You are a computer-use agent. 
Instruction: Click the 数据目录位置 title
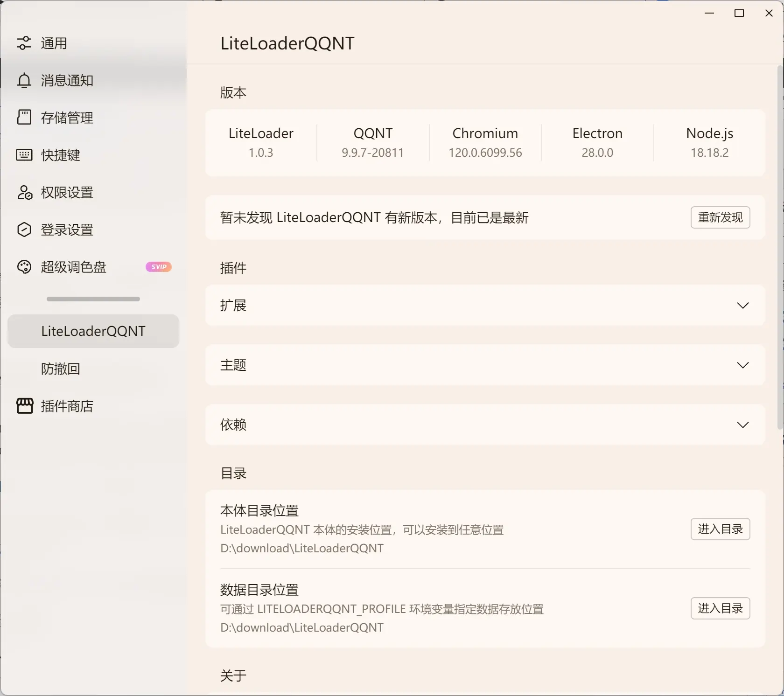(x=259, y=590)
